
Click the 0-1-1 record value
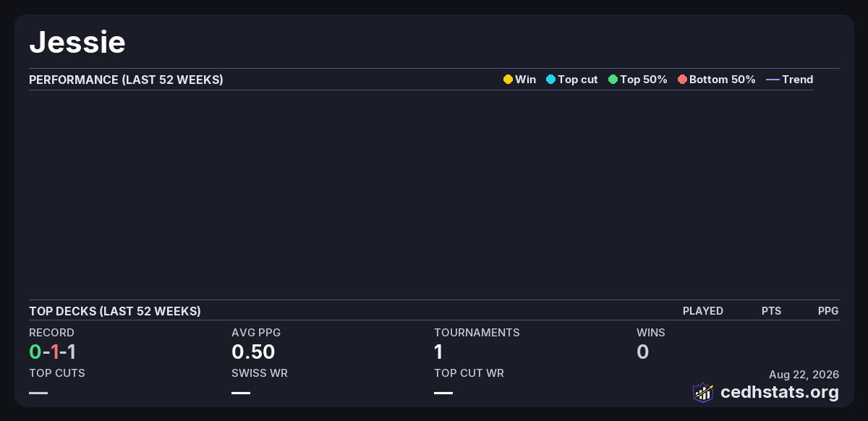coord(53,352)
